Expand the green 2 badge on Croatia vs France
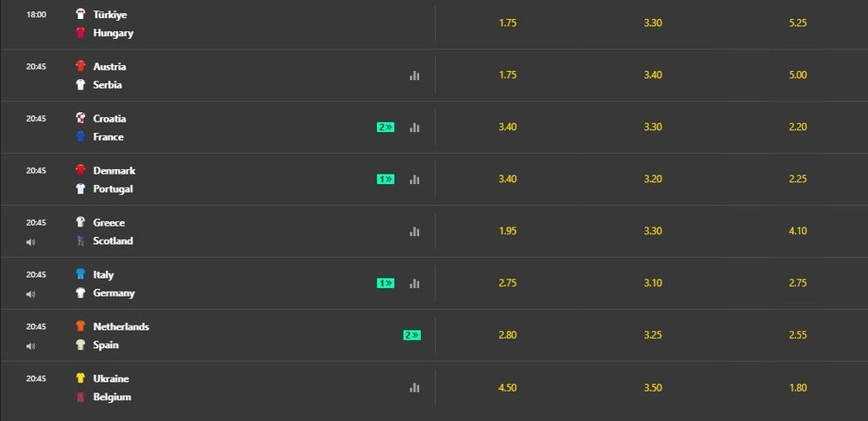 [x=386, y=128]
